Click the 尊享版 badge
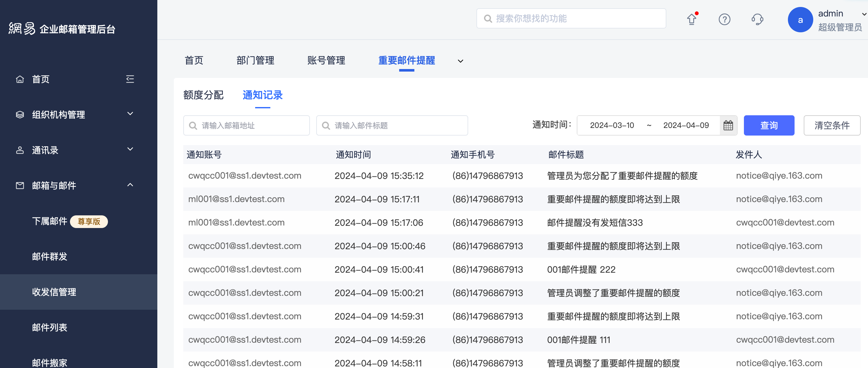 89,221
